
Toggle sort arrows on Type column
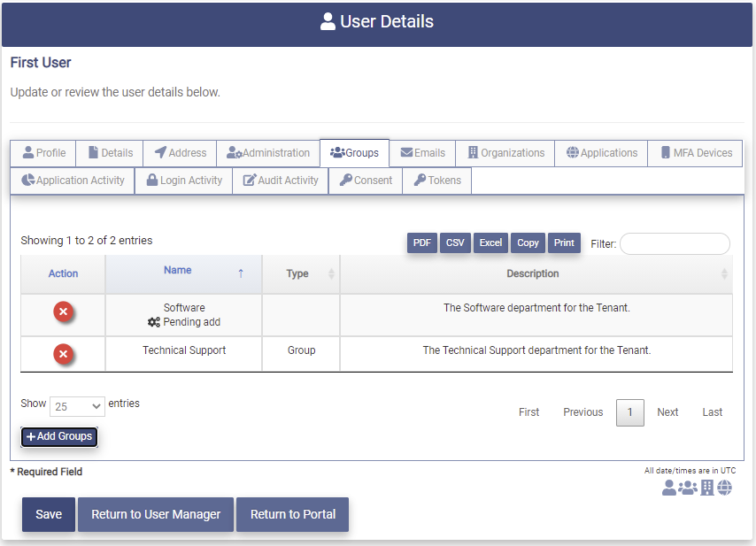tap(331, 273)
